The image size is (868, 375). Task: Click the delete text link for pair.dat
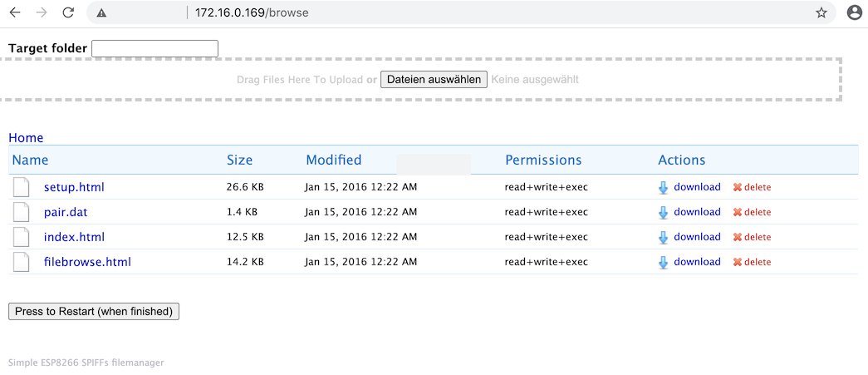point(758,212)
